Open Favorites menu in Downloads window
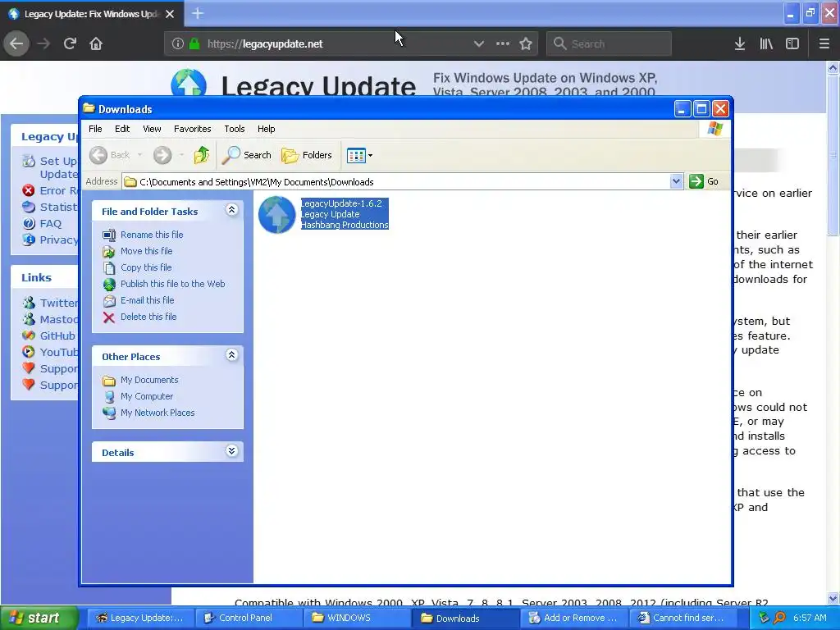 point(192,129)
